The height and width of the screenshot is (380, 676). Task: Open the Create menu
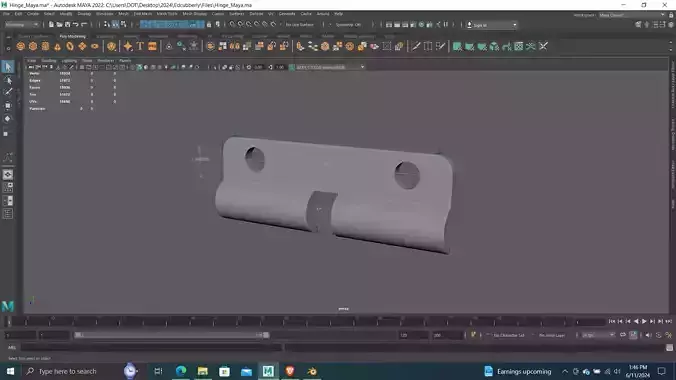click(x=33, y=14)
